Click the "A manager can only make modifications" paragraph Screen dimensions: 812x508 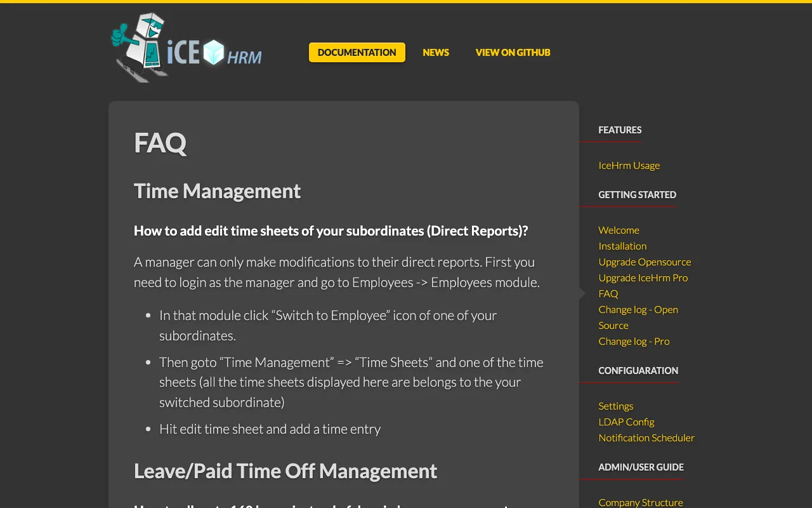coord(337,272)
